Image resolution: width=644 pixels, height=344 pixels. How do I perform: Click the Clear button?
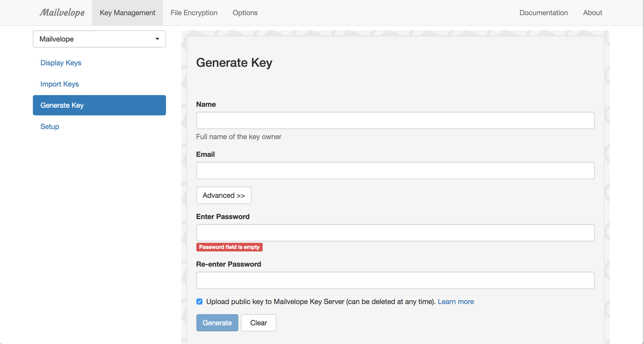258,322
